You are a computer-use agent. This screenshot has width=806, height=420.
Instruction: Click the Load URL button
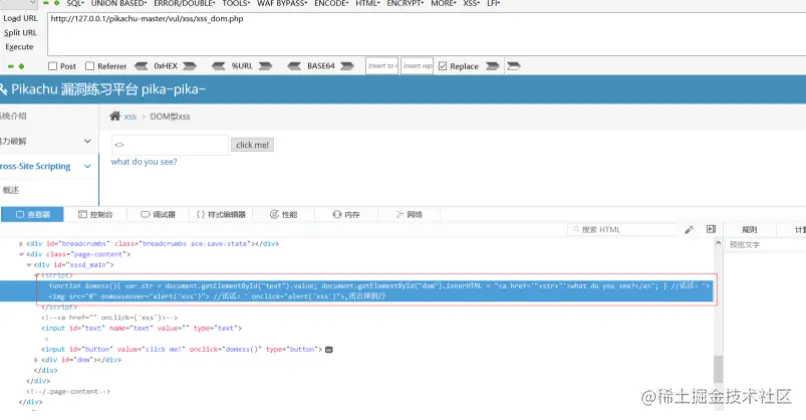pyautogui.click(x=21, y=18)
